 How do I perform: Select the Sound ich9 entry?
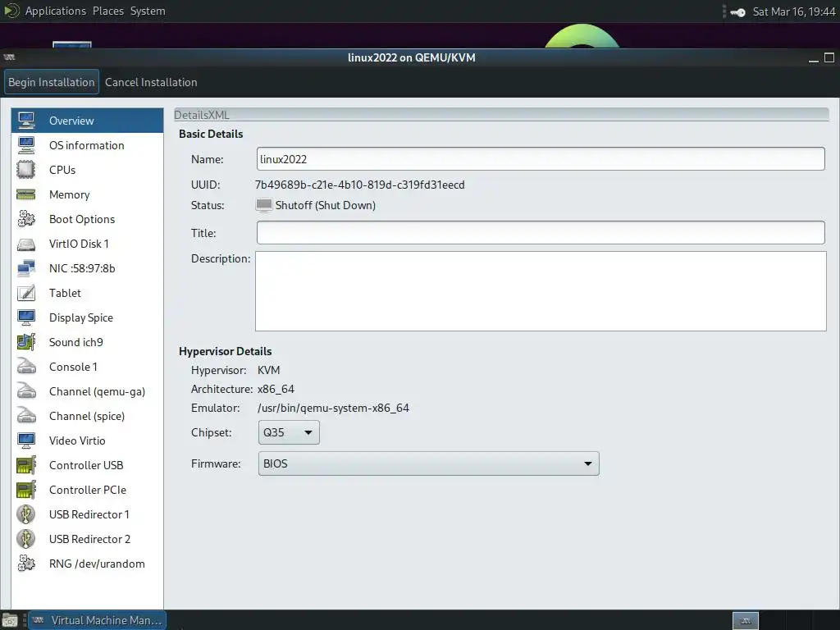coord(87,342)
